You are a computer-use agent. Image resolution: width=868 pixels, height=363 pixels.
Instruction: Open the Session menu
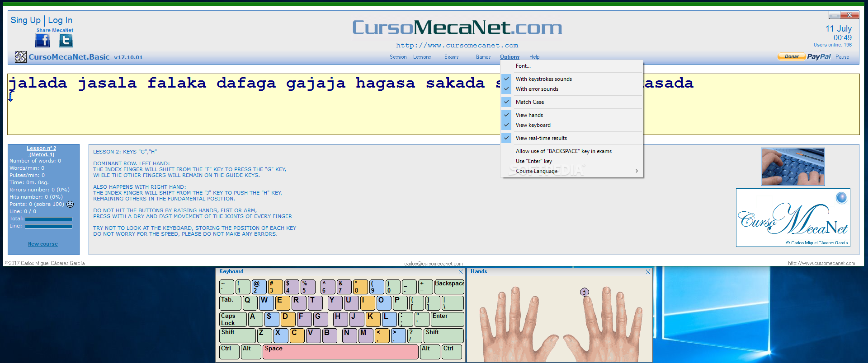pyautogui.click(x=398, y=57)
